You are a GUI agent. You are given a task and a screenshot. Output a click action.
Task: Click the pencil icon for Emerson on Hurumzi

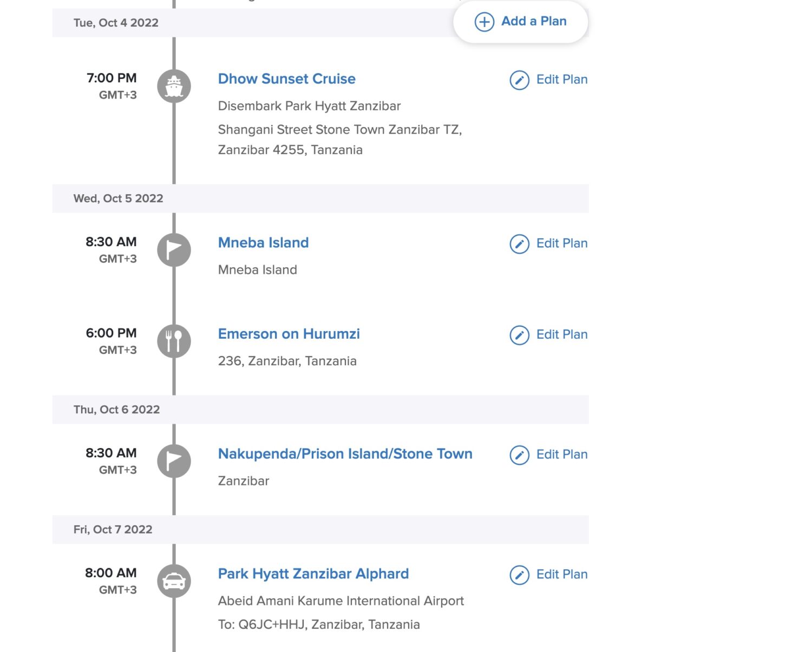(x=519, y=335)
